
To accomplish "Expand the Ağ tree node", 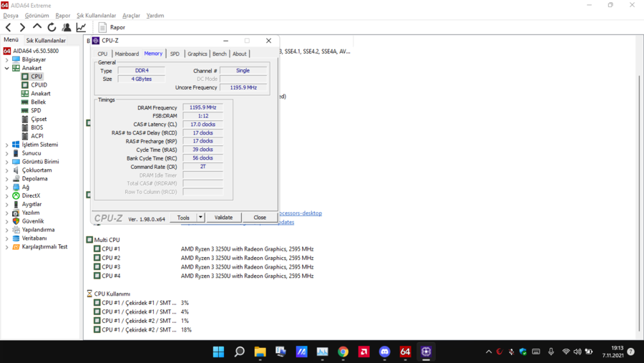I will (x=6, y=187).
